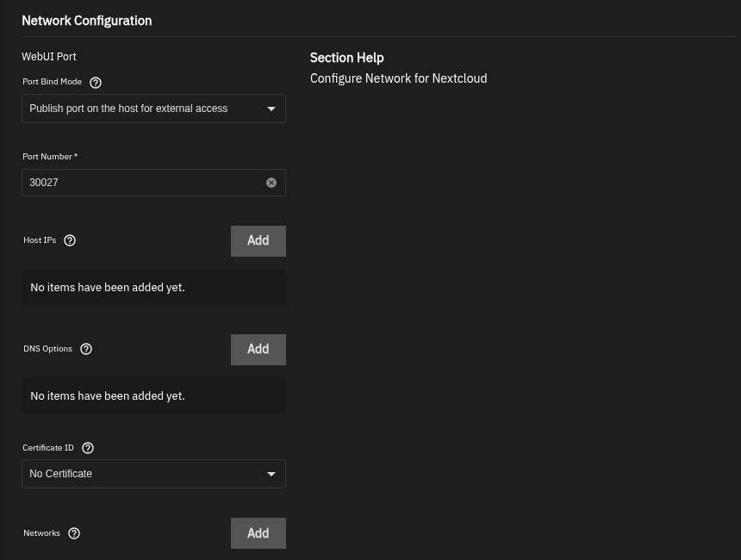Open Certificate ID help icon

click(x=88, y=448)
